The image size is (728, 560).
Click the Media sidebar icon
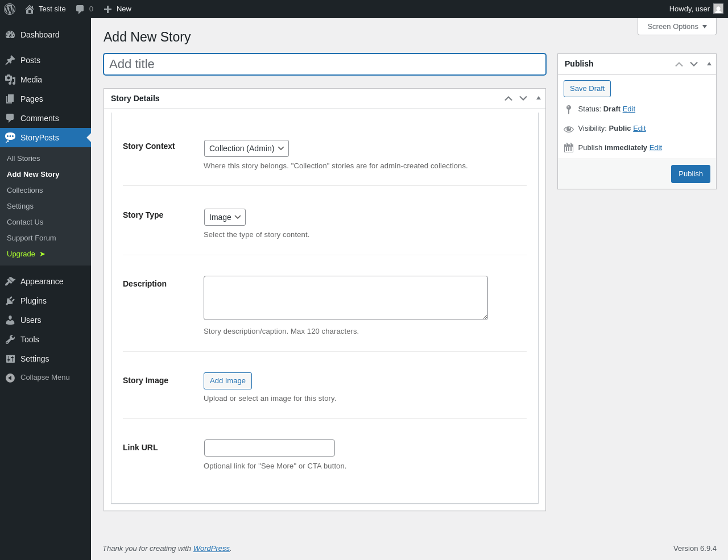[x=10, y=80]
